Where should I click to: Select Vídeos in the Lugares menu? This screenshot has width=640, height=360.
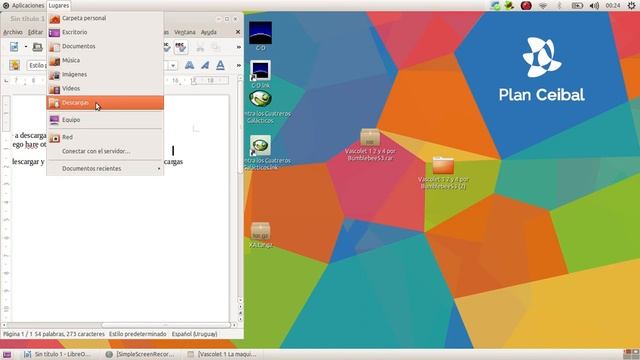click(105, 89)
